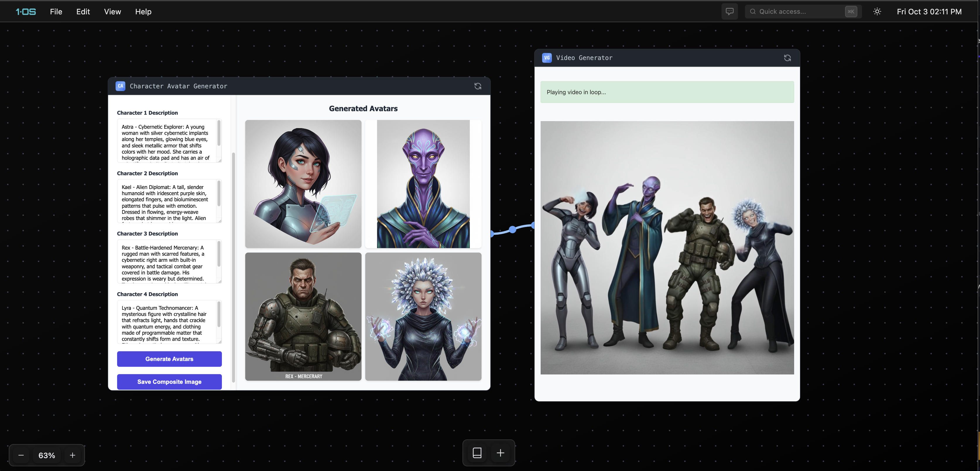Select the Rex mercenary avatar thumbnail
This screenshot has height=471, width=980.
[303, 316]
